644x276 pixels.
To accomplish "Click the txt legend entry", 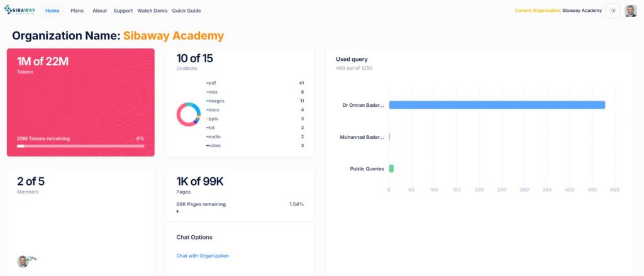I will (210, 128).
